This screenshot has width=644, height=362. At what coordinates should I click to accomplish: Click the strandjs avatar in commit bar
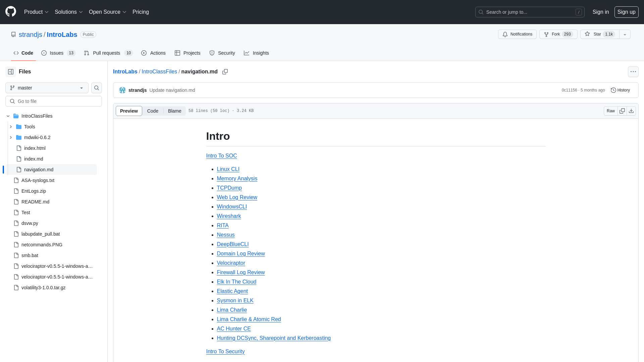click(x=122, y=90)
